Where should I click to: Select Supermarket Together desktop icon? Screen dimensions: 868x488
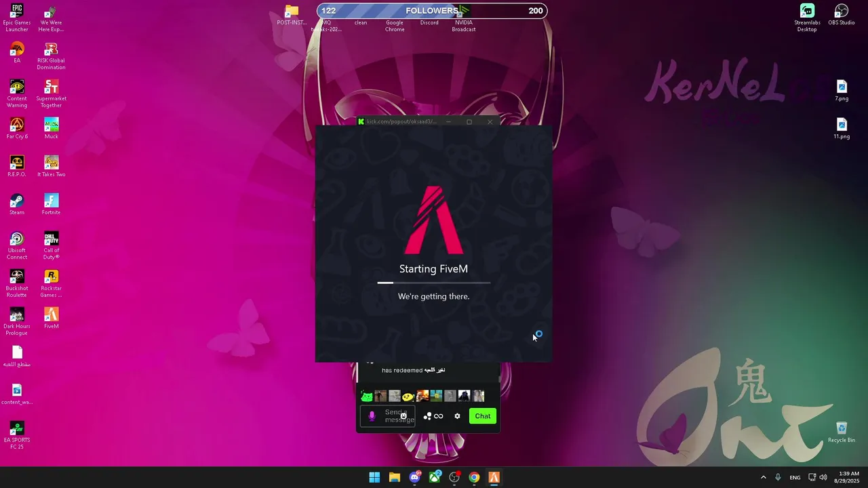(x=51, y=94)
